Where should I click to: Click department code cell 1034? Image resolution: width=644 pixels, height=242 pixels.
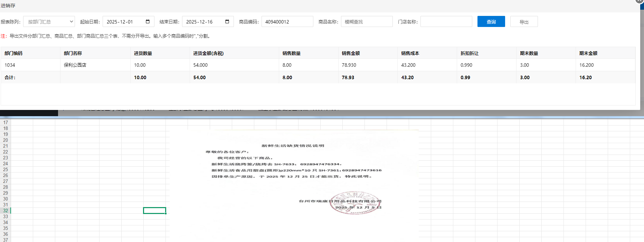(x=10, y=65)
